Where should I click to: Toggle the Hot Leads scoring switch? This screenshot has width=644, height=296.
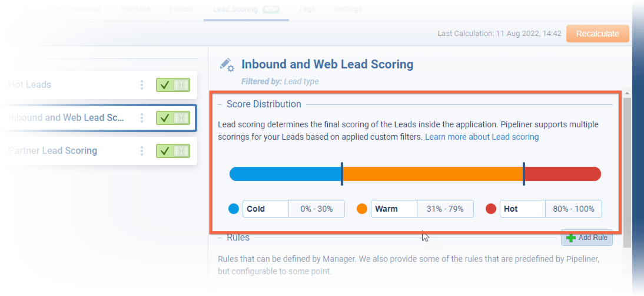click(x=172, y=85)
